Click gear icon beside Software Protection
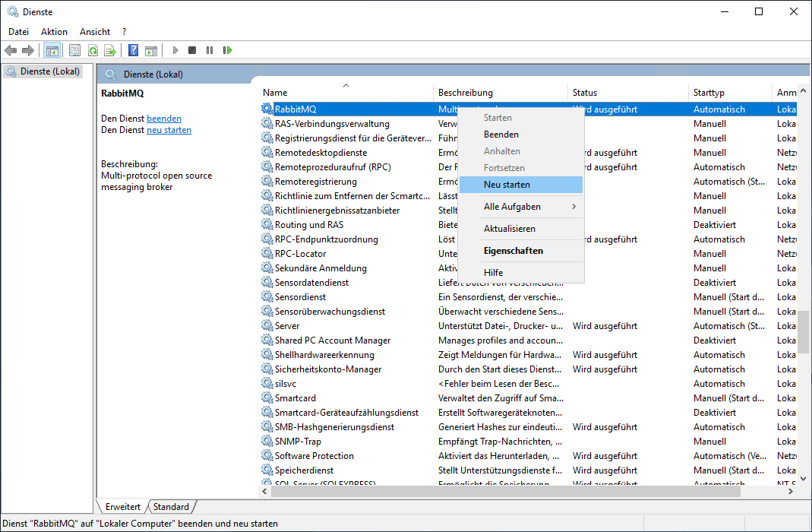The height and width of the screenshot is (532, 812). (x=267, y=455)
